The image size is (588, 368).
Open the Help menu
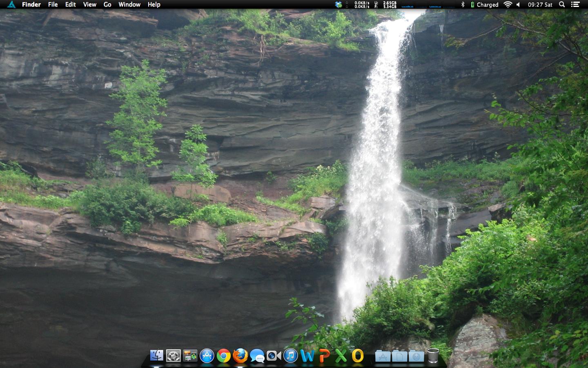tap(154, 4)
